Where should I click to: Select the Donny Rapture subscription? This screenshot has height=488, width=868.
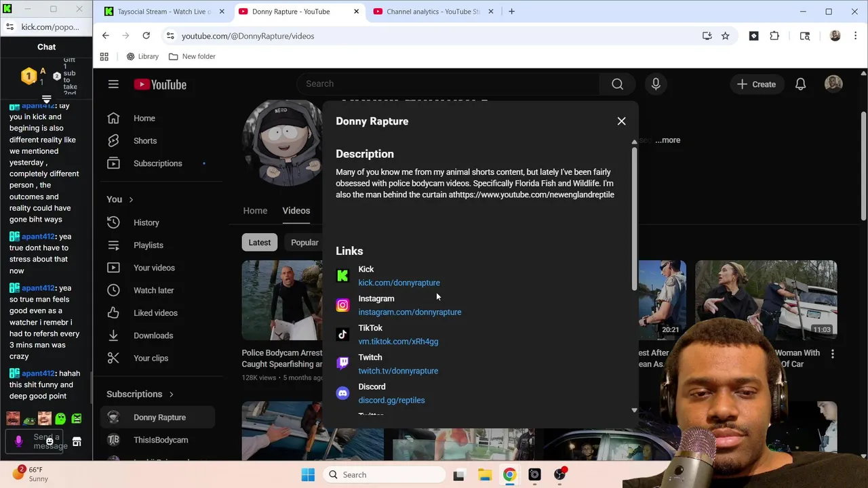pyautogui.click(x=157, y=418)
